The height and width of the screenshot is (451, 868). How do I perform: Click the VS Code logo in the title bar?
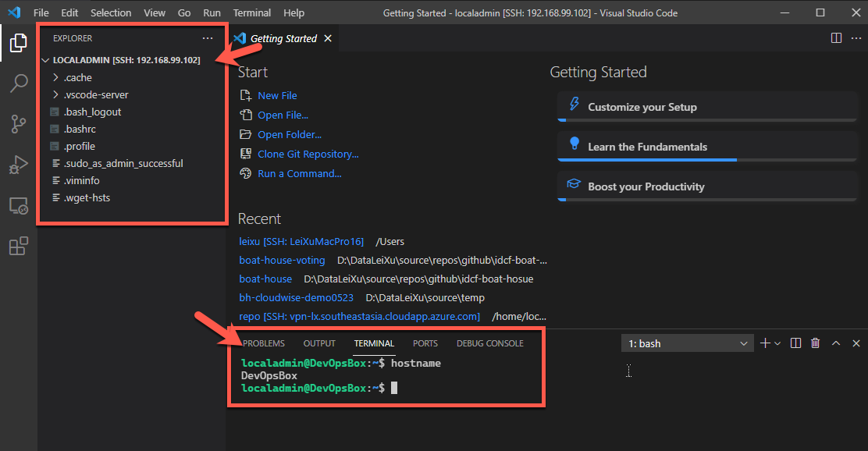14,12
